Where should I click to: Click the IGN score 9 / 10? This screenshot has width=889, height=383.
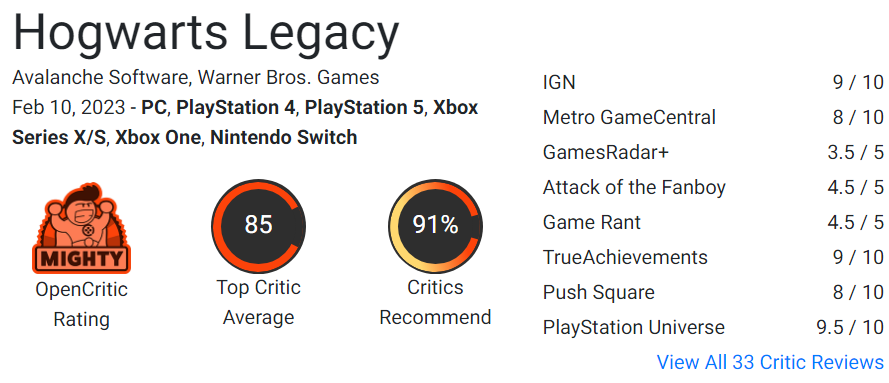pos(858,83)
